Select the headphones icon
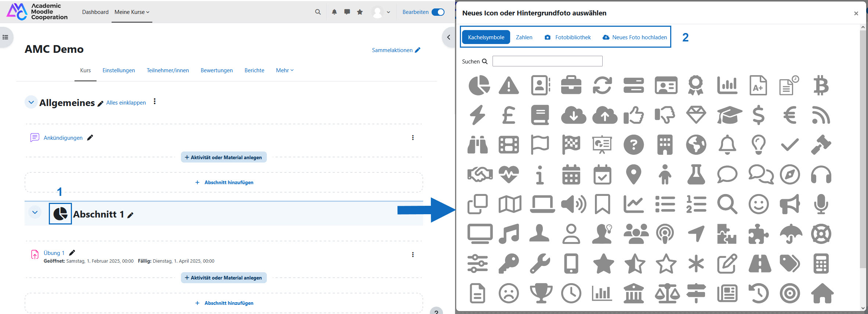868x314 pixels. [x=821, y=175]
